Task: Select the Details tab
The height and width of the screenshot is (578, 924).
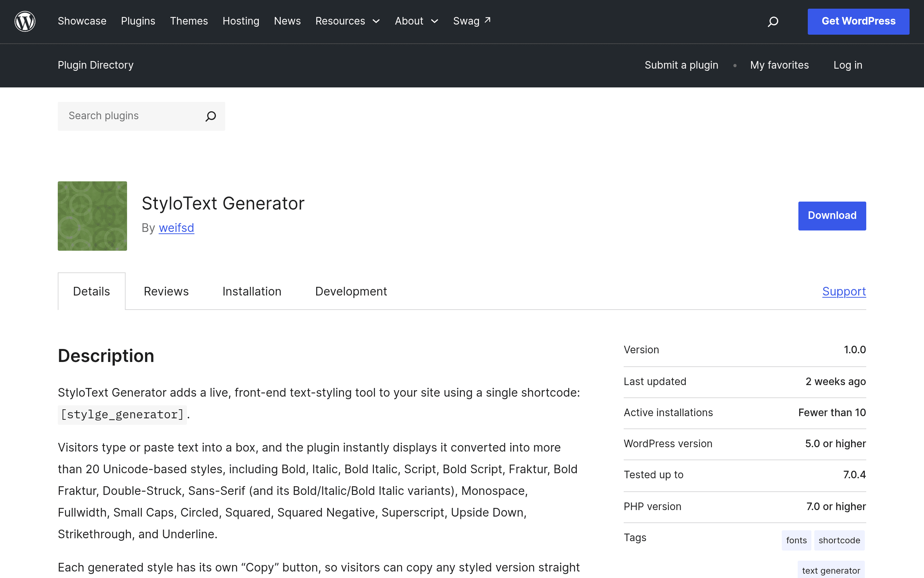Action: (x=92, y=291)
